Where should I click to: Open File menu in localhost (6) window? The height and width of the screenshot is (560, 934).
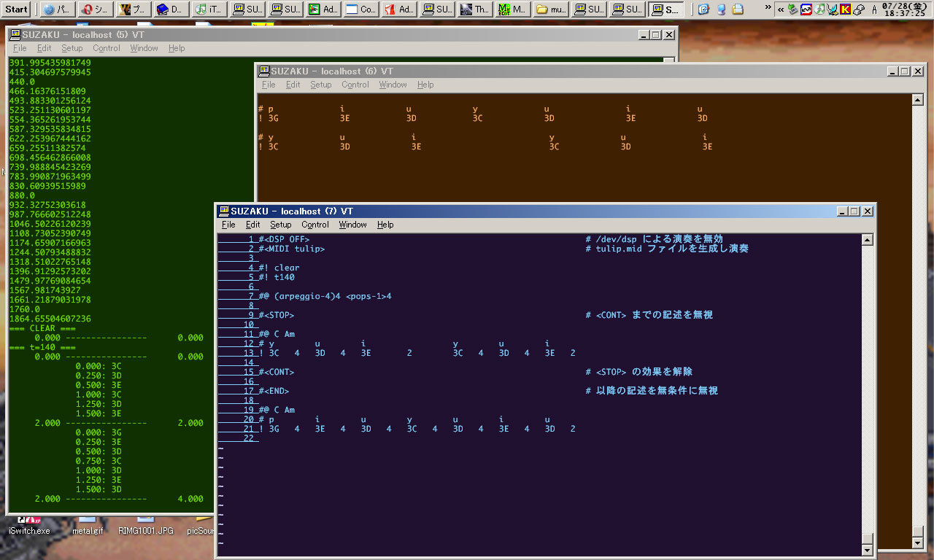click(269, 85)
